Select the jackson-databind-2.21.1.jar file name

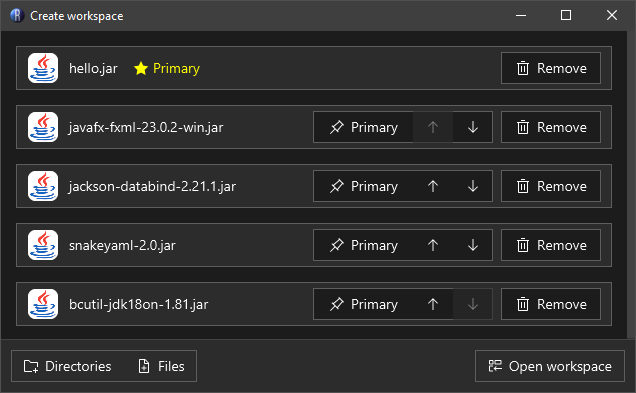tap(152, 187)
